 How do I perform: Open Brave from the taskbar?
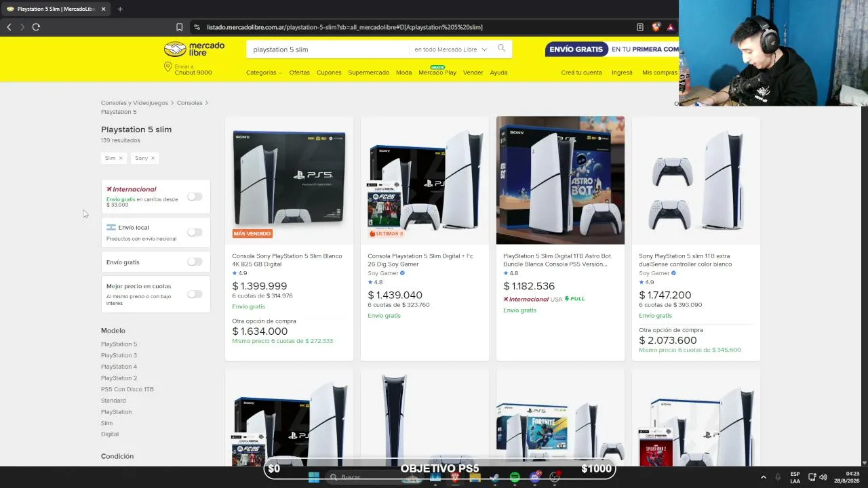click(455, 477)
